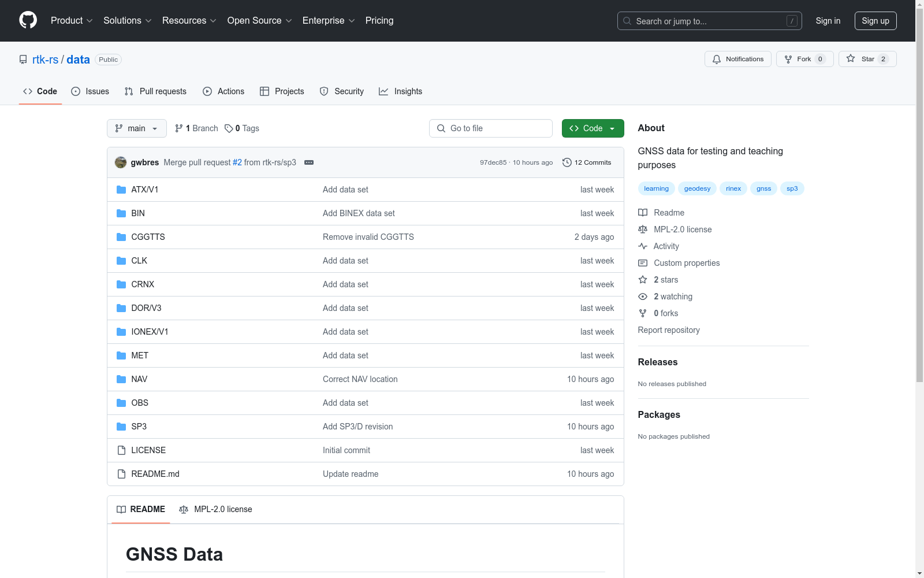
Task: Open the GitHub home logo
Action: (x=28, y=20)
